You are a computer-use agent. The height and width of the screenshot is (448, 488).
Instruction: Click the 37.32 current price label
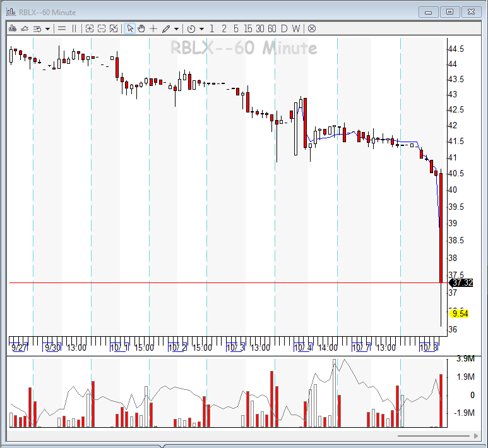click(x=462, y=282)
